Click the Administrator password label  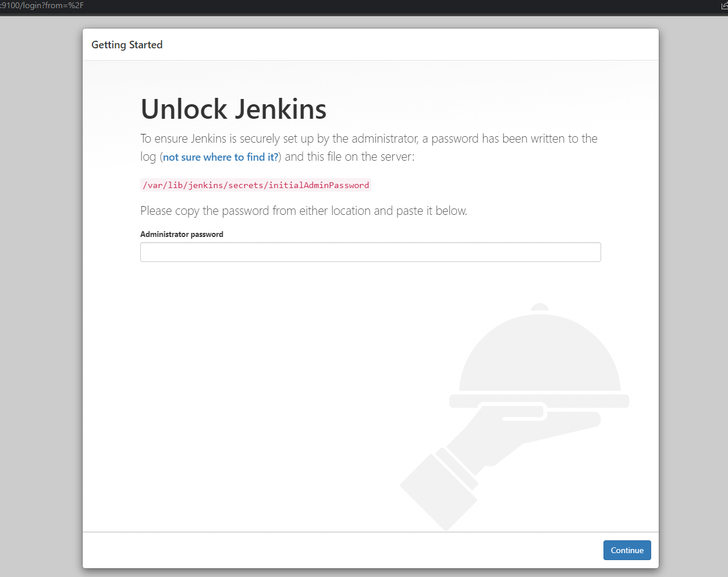coord(182,234)
